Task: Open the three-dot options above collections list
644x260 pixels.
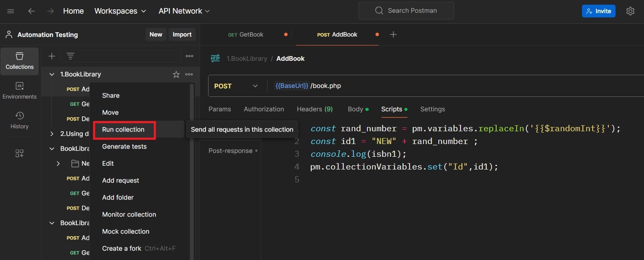Action: pos(189,56)
